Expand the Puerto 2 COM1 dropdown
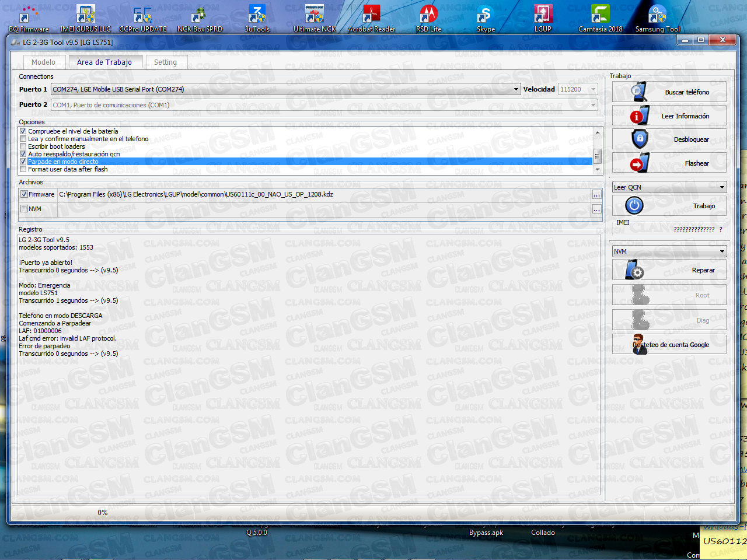This screenshot has width=747, height=560. point(594,105)
